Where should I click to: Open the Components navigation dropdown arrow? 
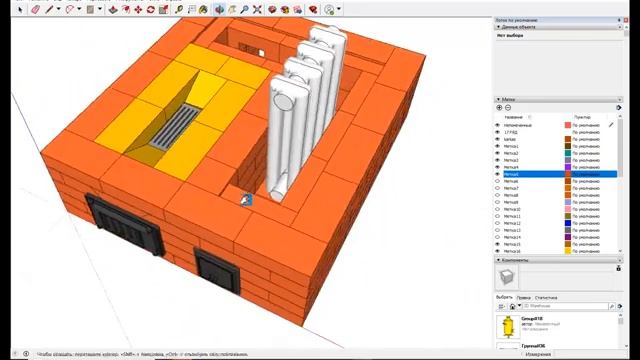pos(520,306)
